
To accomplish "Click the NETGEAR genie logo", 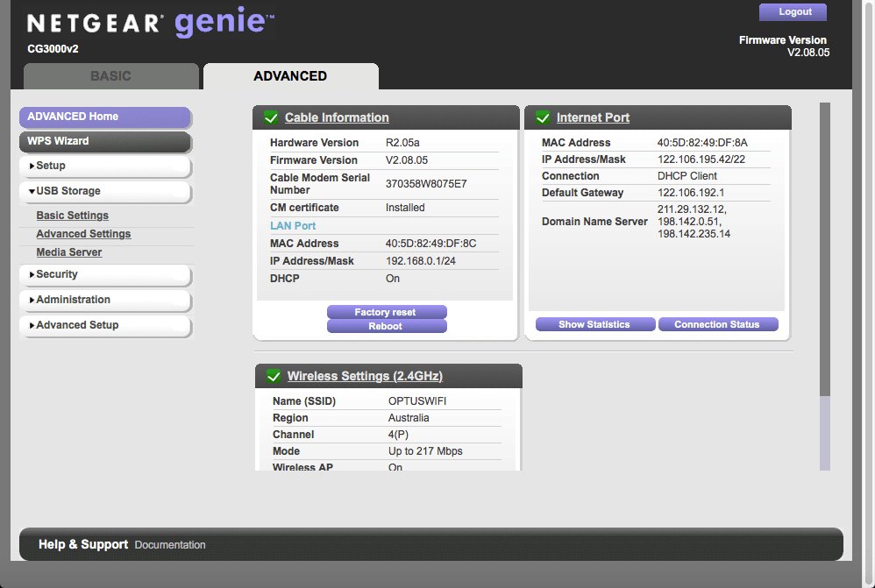I will pyautogui.click(x=151, y=22).
